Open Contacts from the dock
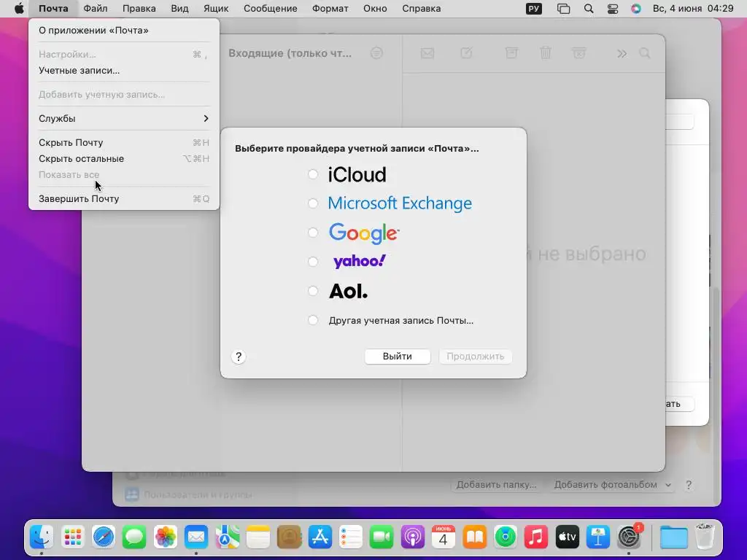Viewport: 747px width, 560px height. coord(289,537)
